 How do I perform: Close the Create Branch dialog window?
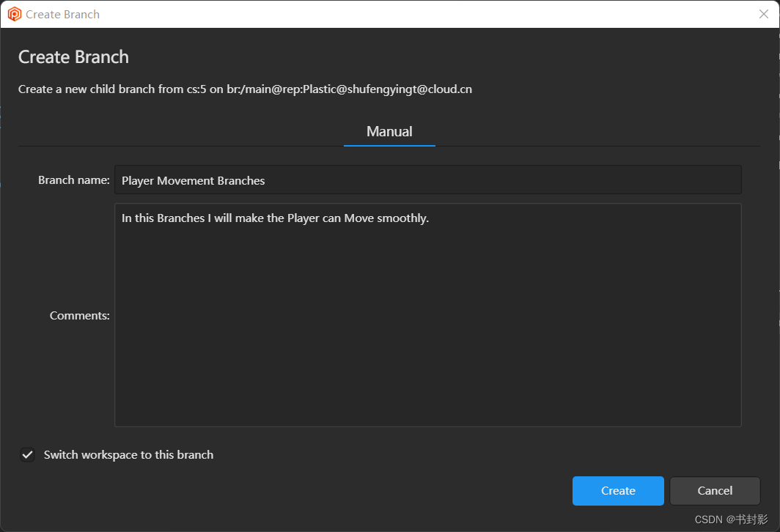click(763, 14)
